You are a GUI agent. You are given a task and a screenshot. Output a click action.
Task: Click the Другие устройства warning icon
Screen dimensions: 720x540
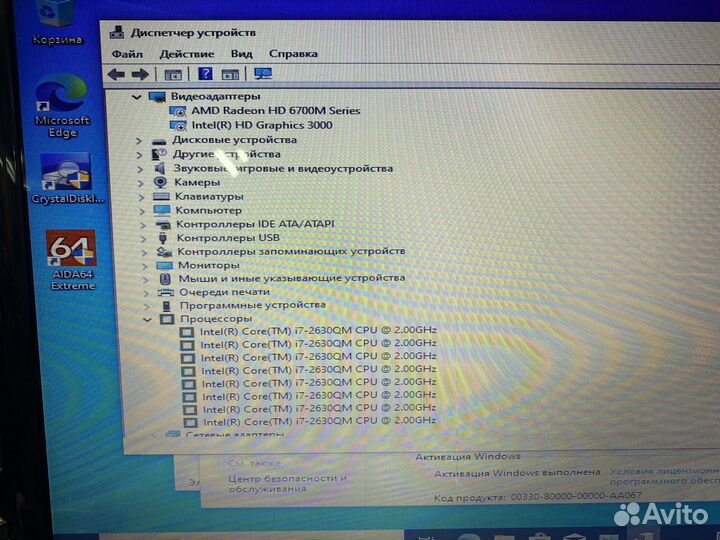(x=159, y=154)
